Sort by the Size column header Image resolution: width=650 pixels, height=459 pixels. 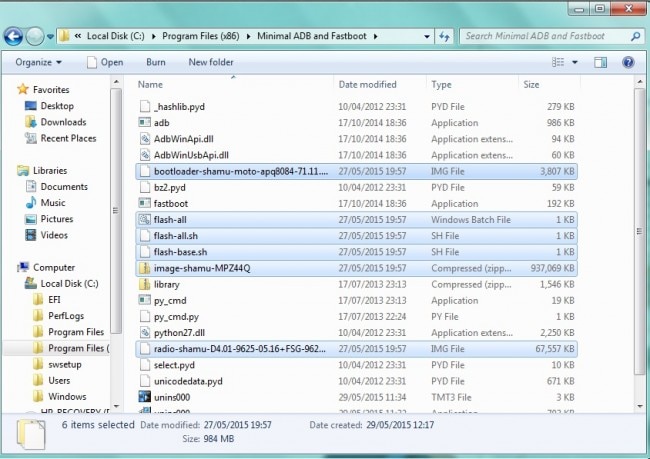click(x=531, y=85)
